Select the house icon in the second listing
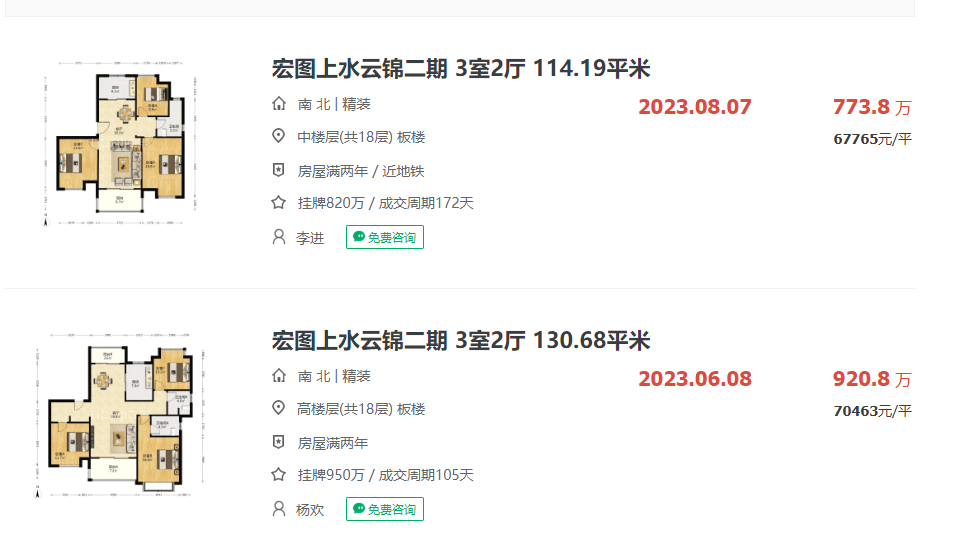This screenshot has width=969, height=552. tap(279, 376)
